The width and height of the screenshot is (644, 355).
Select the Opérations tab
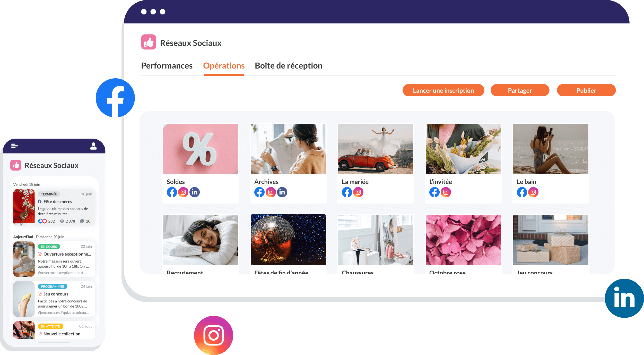[x=224, y=66]
